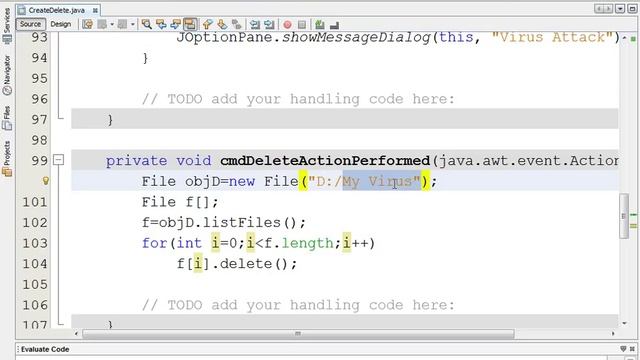Click the vertical scrollbar thumb
This screenshot has height=360, width=640.
(x=623, y=216)
